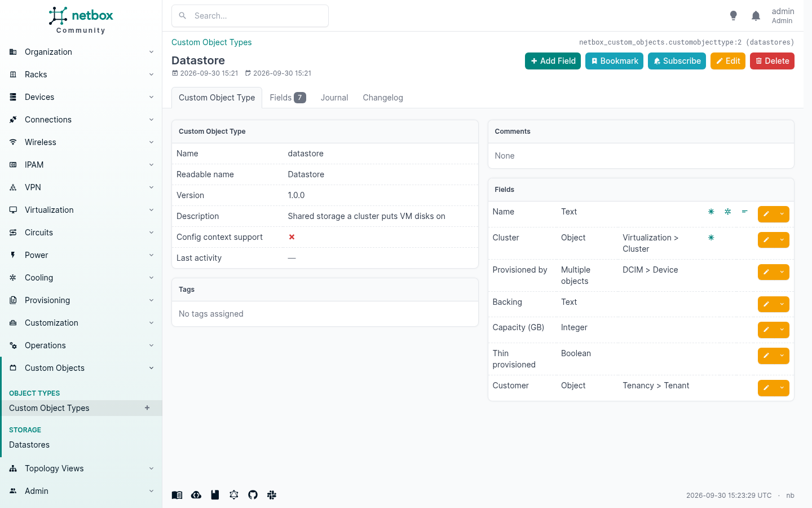This screenshot has width=812, height=508.
Task: Click the Bookmark button
Action: tap(614, 61)
